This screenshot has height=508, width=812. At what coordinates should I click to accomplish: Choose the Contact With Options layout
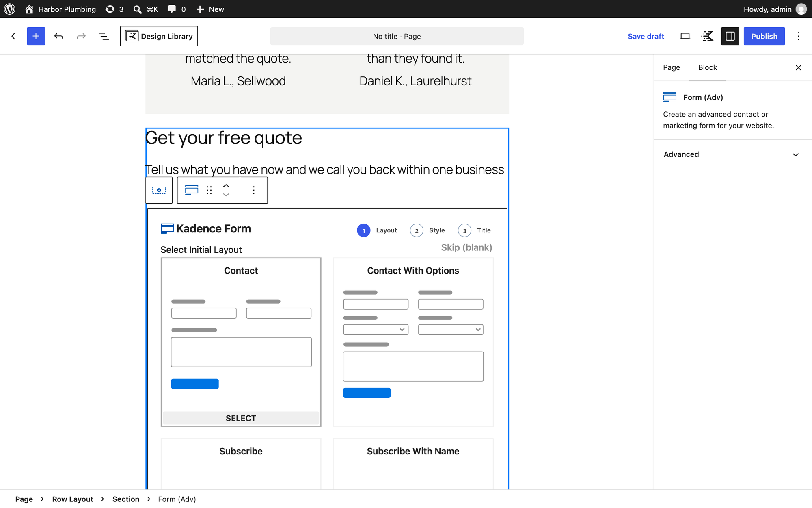coord(413,342)
